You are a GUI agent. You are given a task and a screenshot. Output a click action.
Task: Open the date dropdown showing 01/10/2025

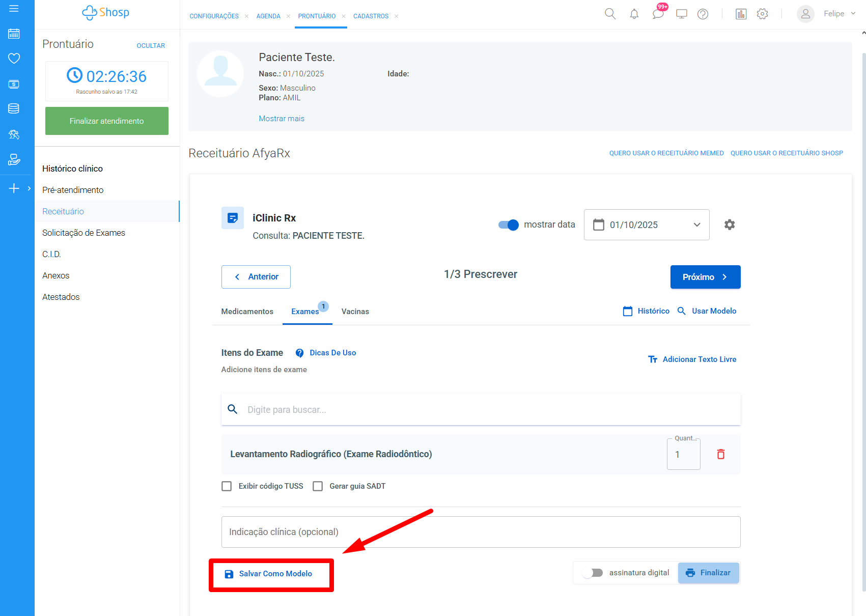pyautogui.click(x=646, y=225)
